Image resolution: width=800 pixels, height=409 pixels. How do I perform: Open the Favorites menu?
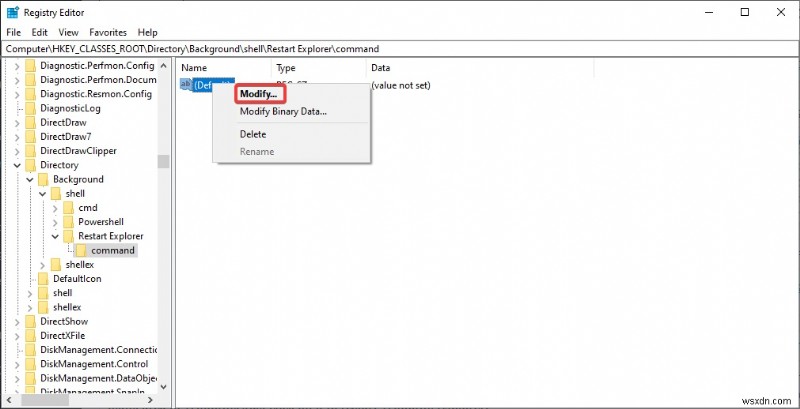point(108,32)
